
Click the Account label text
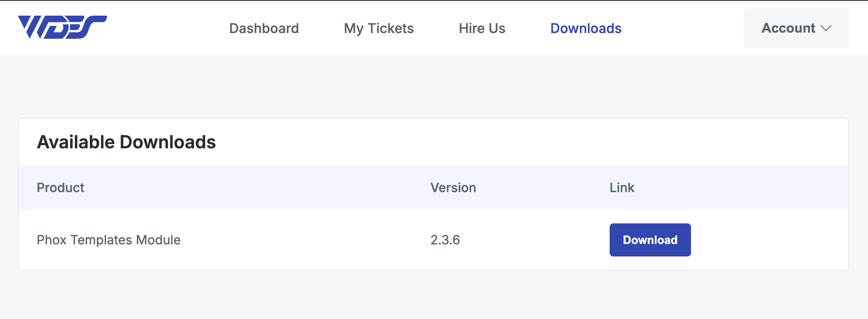(x=788, y=28)
